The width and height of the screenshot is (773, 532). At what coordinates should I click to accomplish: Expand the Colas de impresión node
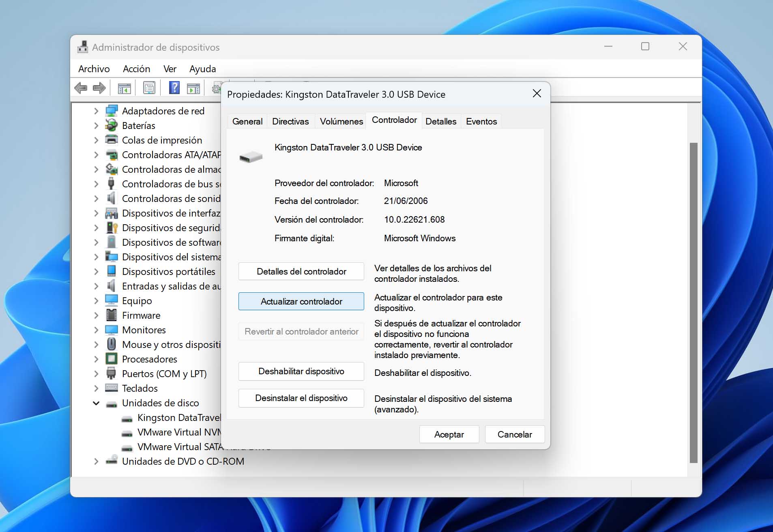tap(96, 140)
